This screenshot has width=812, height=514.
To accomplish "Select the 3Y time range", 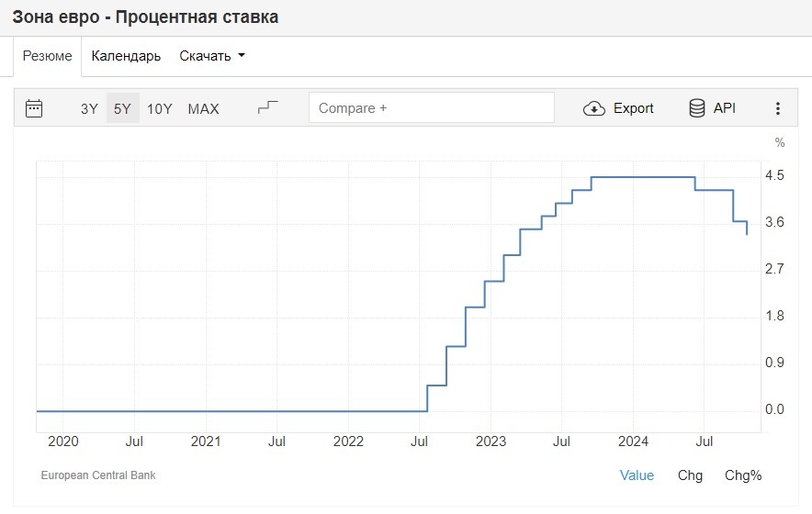I will [89, 108].
